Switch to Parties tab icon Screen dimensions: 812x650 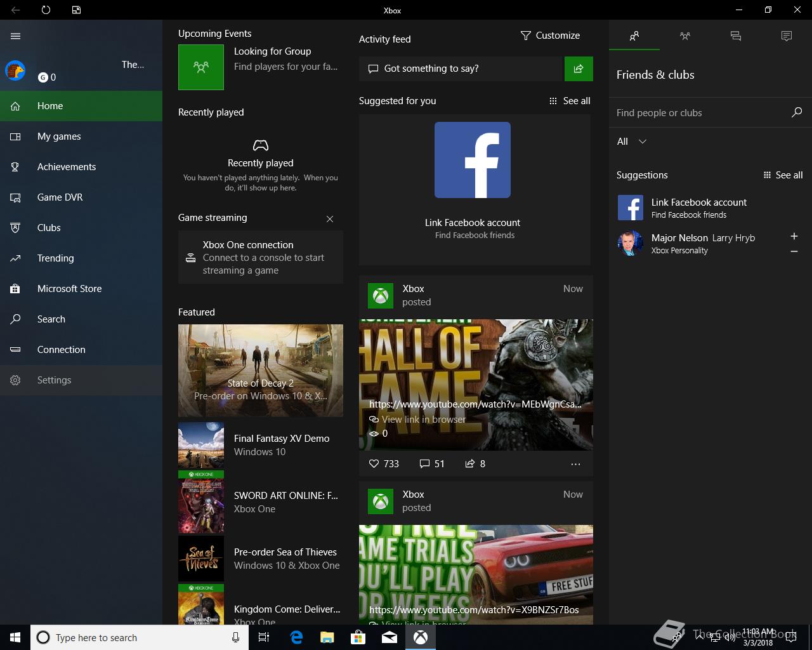[x=685, y=36]
